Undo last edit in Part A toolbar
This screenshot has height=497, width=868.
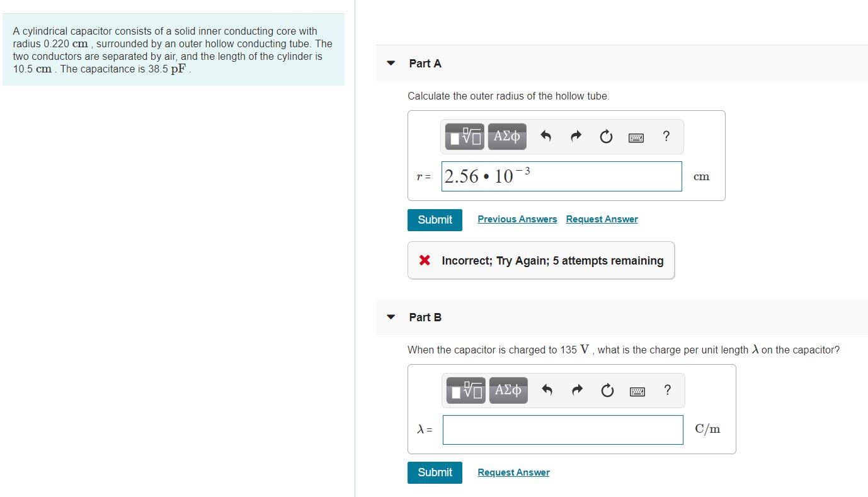[547, 137]
